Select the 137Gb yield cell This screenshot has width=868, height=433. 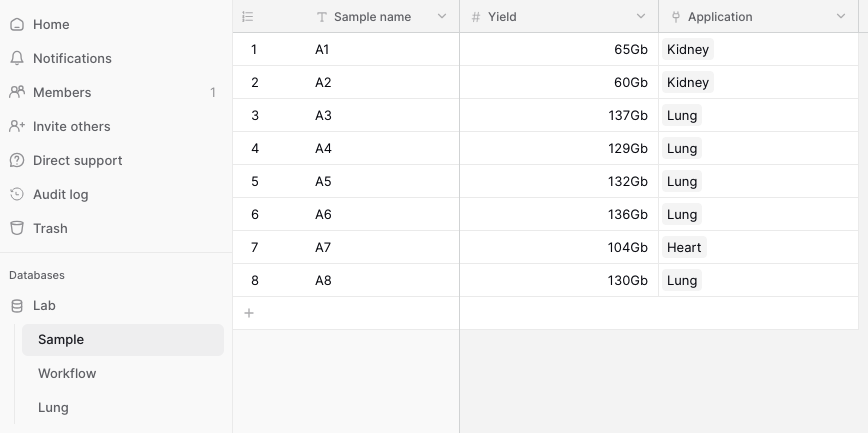click(x=559, y=115)
